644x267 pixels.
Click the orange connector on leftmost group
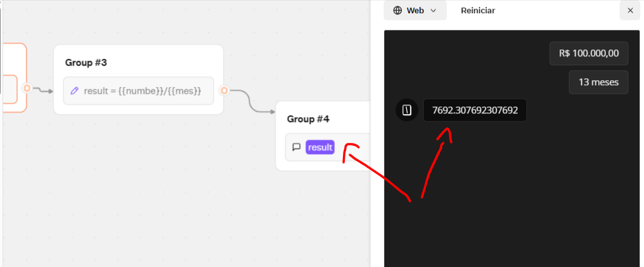click(27, 88)
